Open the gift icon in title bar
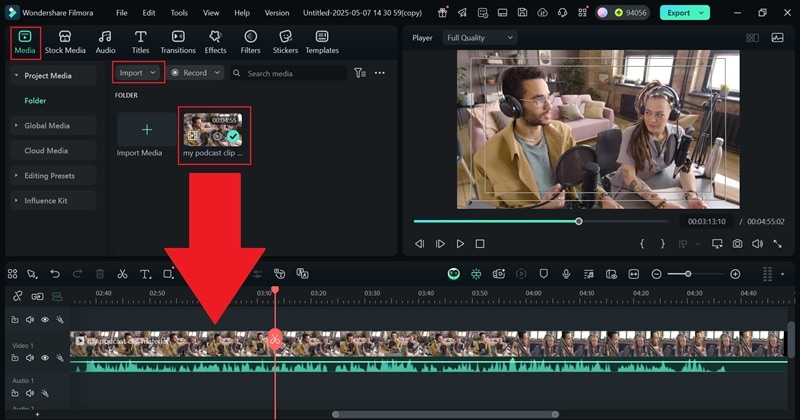The width and height of the screenshot is (800, 420). click(442, 13)
